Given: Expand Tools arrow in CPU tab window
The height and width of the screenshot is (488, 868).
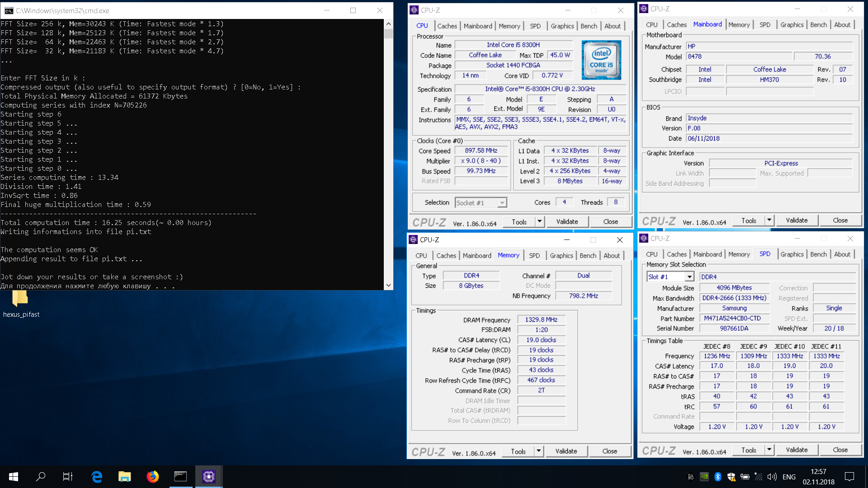Looking at the screenshot, I should 539,222.
